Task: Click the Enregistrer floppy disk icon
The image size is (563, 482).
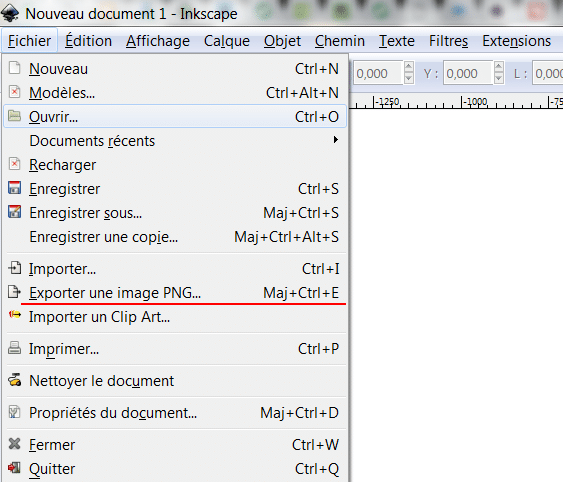Action: (14, 188)
